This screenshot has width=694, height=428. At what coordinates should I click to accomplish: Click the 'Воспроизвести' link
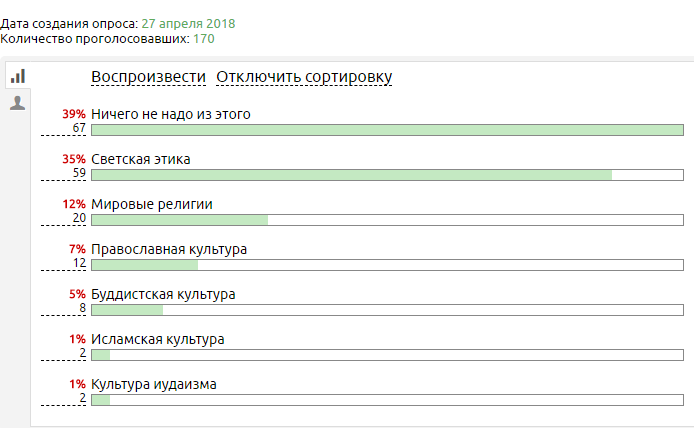click(148, 77)
